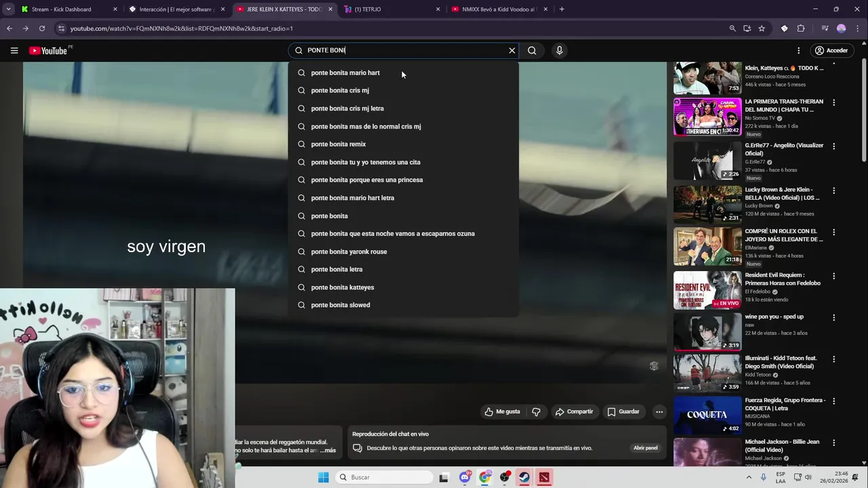Expand description with ...más link

(x=328, y=450)
